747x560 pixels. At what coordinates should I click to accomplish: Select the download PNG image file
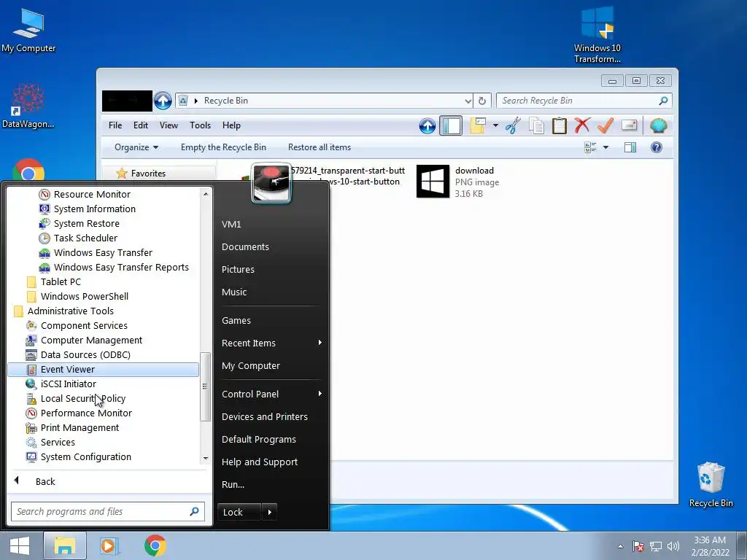pos(458,182)
